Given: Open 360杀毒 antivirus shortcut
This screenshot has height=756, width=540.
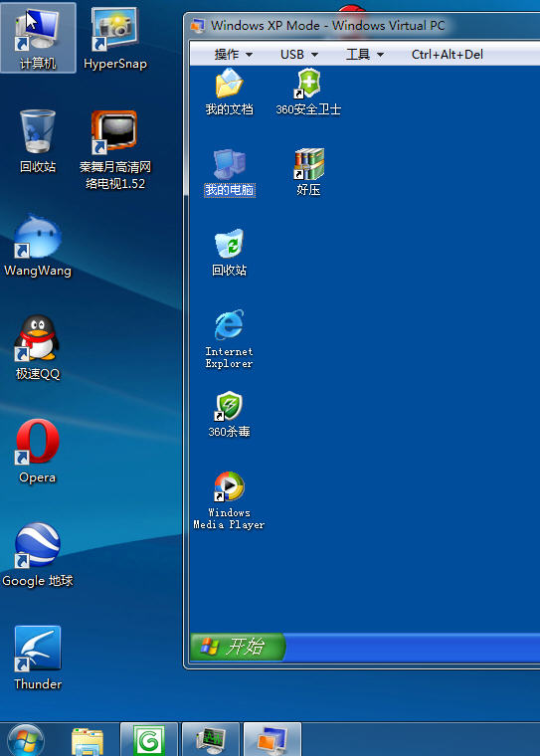Looking at the screenshot, I should click(x=229, y=415).
